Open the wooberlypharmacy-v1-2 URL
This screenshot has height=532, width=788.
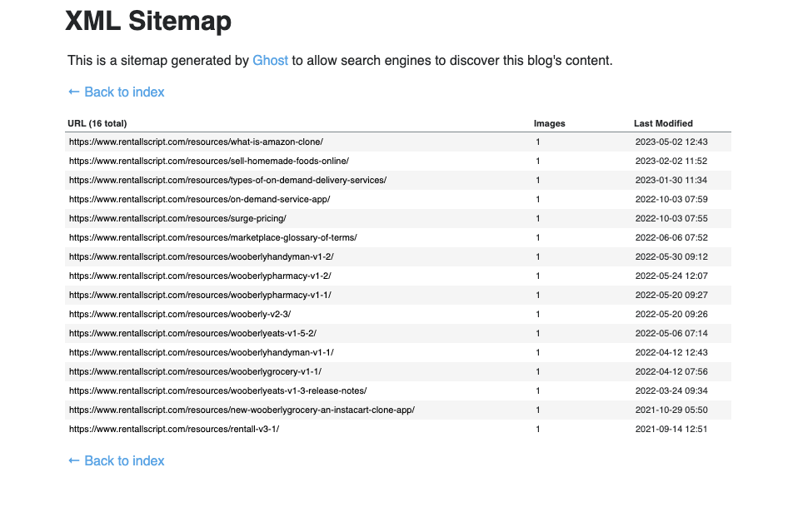pyautogui.click(x=200, y=276)
